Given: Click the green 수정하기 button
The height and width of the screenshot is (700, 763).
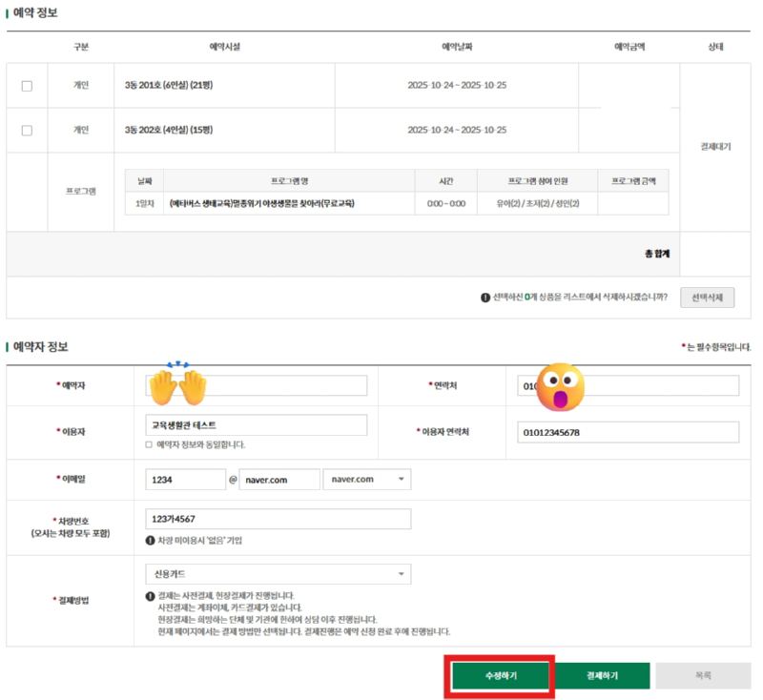Looking at the screenshot, I should [x=501, y=675].
